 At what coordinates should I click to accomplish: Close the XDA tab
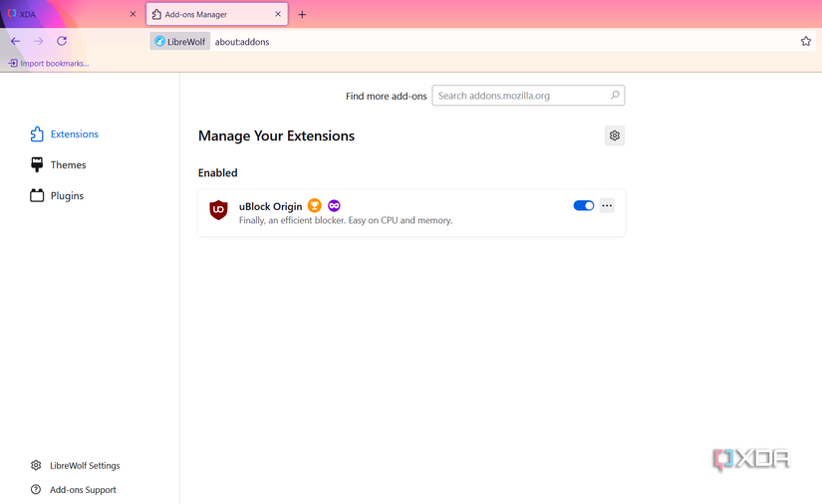133,14
